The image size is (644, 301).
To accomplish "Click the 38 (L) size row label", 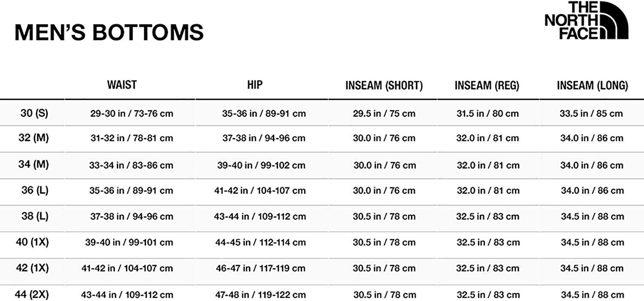I will (x=35, y=216).
